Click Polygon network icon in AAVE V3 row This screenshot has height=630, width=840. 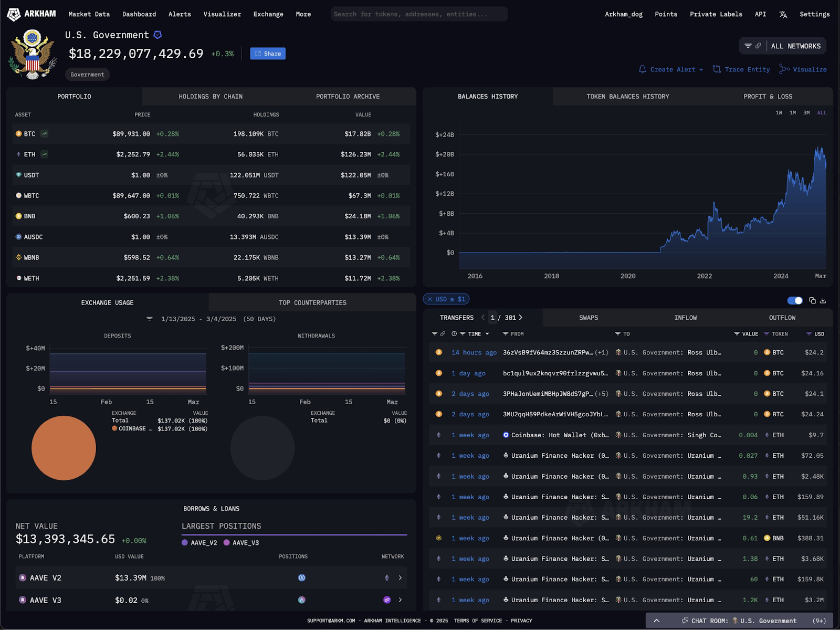[x=387, y=600]
